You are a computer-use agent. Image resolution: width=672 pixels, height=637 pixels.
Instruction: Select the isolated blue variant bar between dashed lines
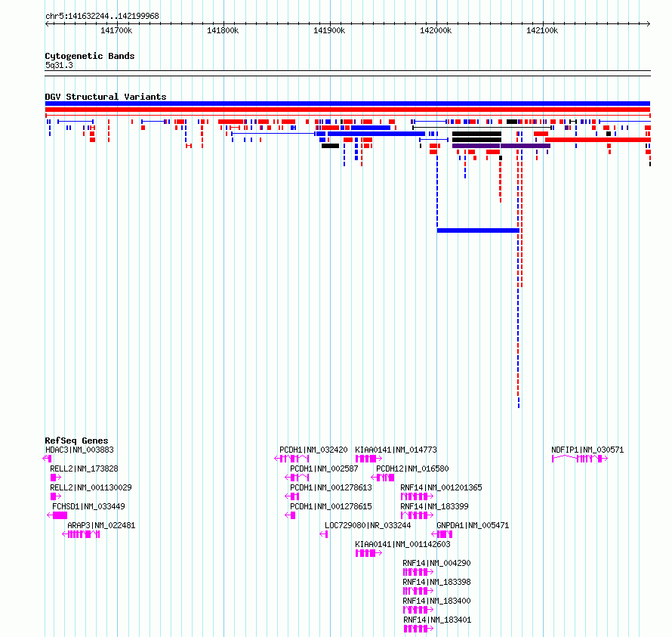tap(478, 230)
